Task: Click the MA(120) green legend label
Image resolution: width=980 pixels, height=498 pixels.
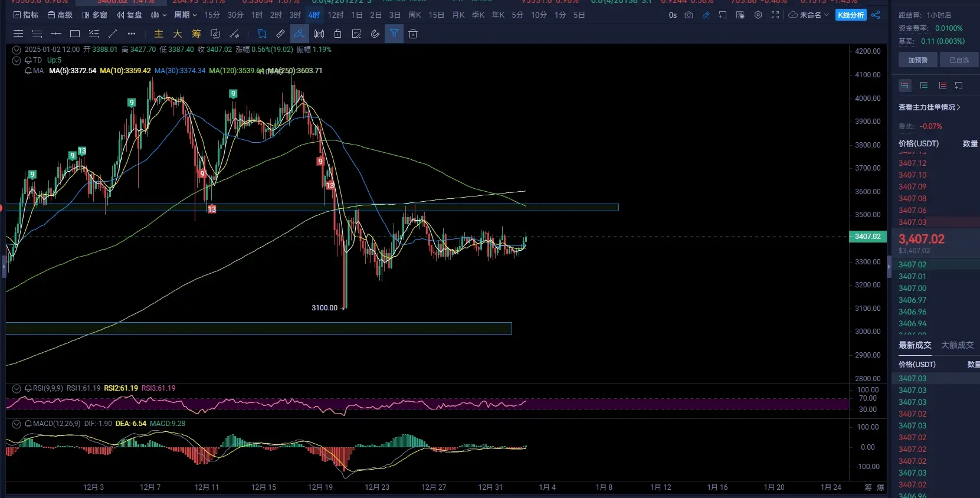Action: coord(237,71)
